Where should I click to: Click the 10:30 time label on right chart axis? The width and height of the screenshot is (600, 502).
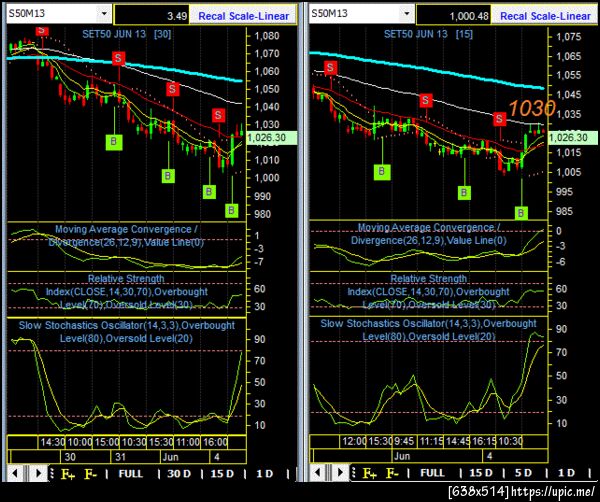coord(510,441)
